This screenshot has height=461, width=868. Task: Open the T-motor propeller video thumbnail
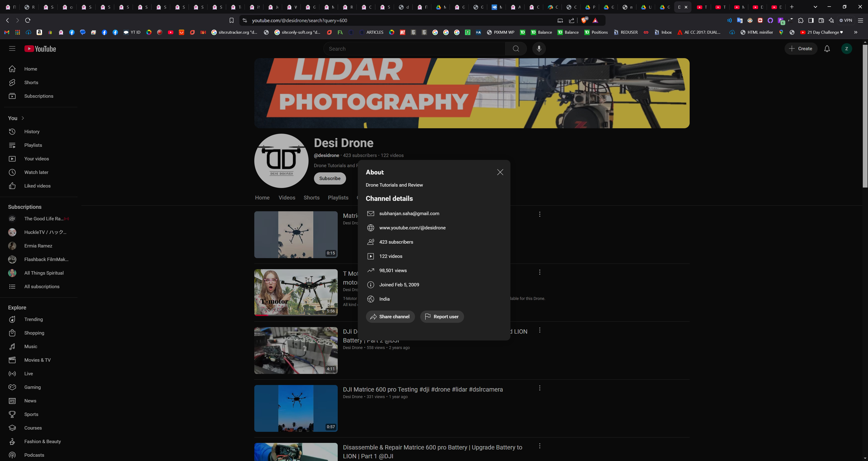click(x=296, y=292)
